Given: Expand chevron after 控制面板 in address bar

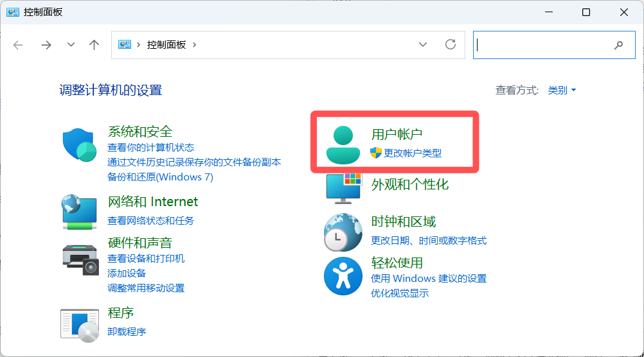Looking at the screenshot, I should tap(194, 45).
